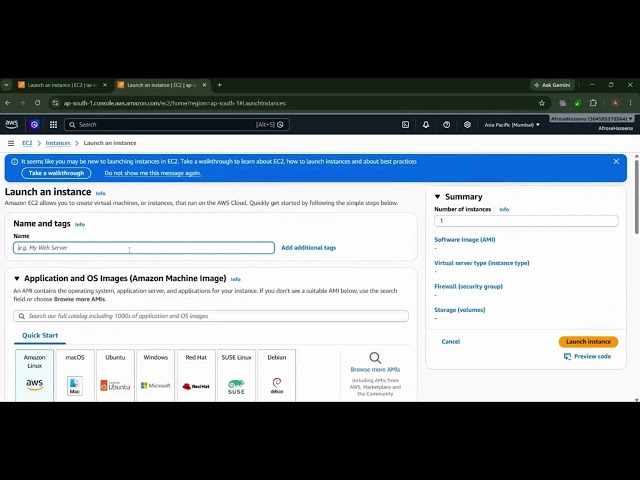Open AWS help question mark icon

[x=447, y=124]
